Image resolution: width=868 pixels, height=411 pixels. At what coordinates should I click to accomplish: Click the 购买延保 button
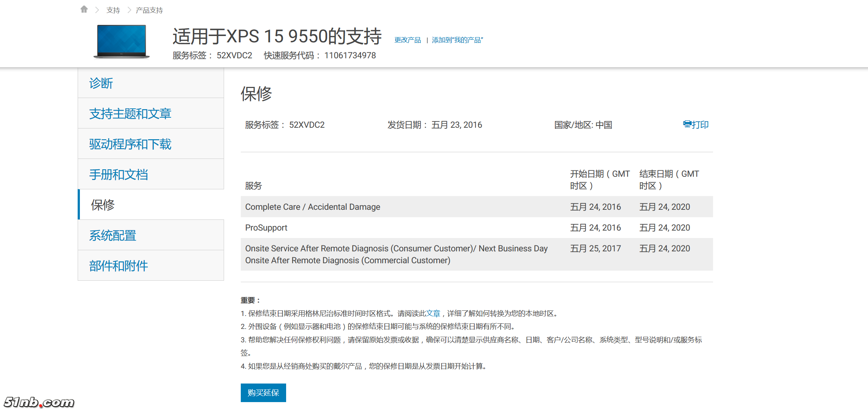pyautogui.click(x=263, y=392)
